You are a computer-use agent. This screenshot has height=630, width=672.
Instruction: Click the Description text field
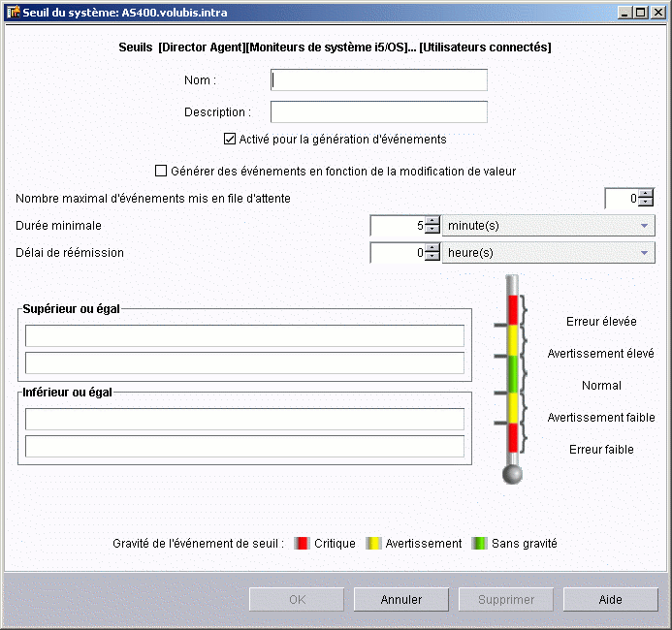379,111
